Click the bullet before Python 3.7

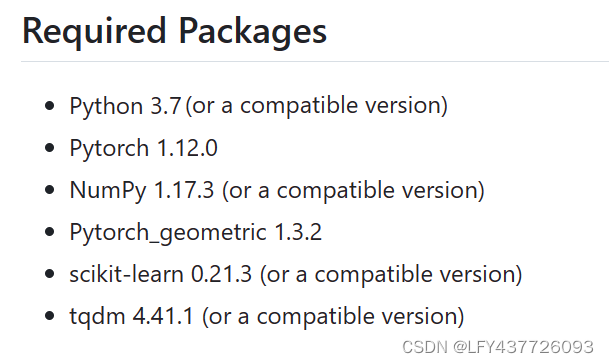(x=49, y=106)
